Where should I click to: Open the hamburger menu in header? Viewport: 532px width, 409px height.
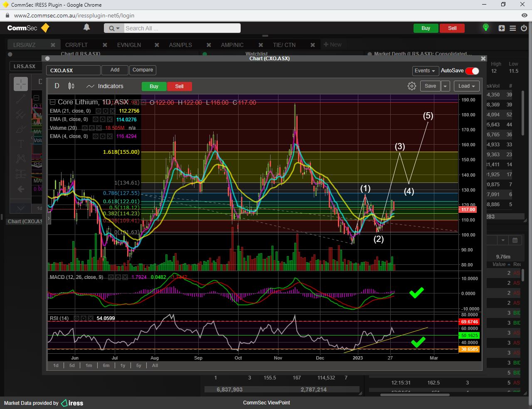(513, 28)
